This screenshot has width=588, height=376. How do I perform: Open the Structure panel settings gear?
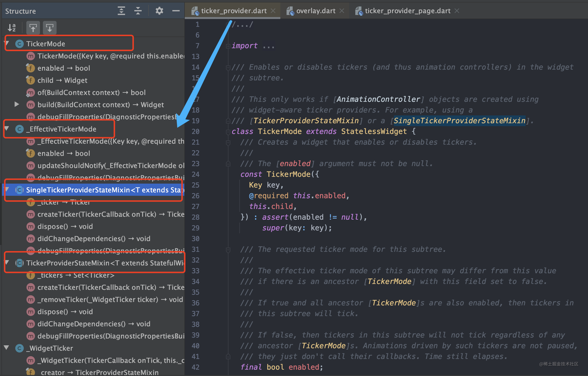tap(159, 11)
